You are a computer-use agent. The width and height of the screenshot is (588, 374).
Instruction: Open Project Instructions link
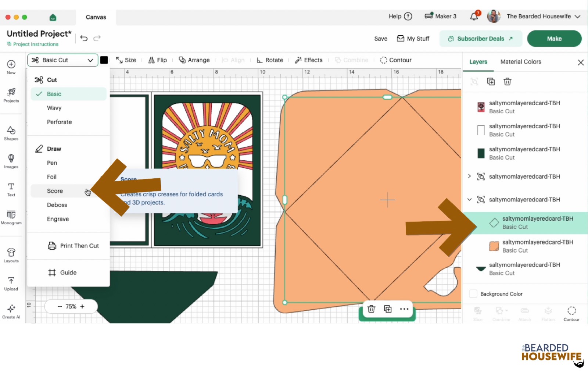click(33, 44)
